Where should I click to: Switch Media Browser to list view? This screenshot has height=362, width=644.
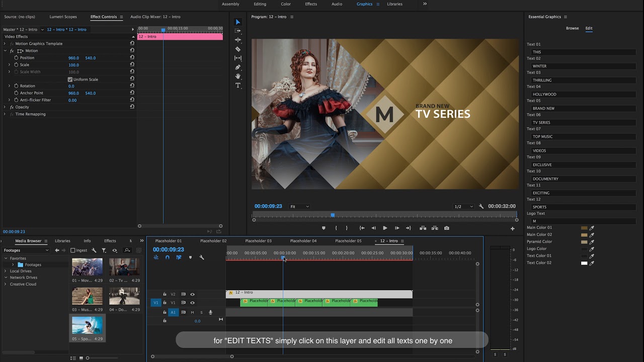[x=73, y=358]
